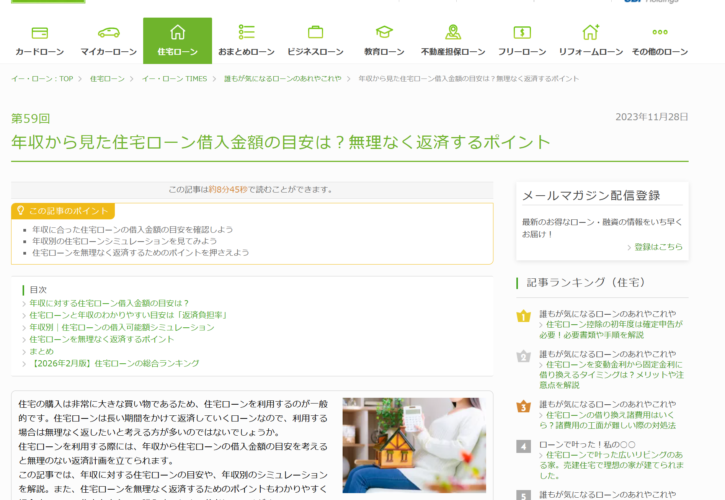Select the housing loan house icon
725x500 pixels.
(177, 32)
